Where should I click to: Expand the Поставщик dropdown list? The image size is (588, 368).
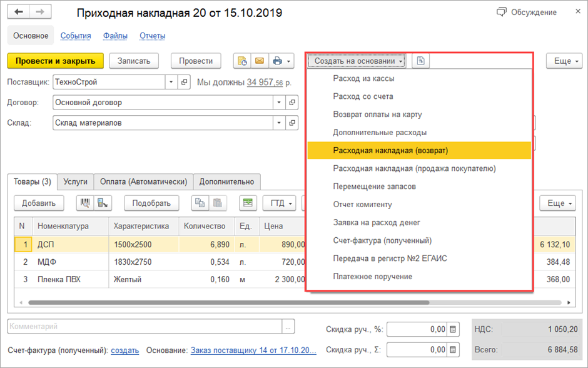click(x=171, y=82)
